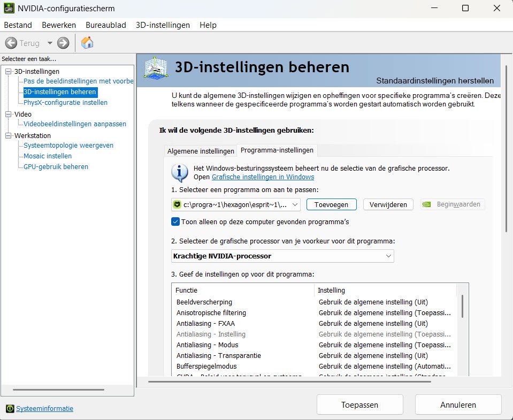
Task: Click the info bubble icon
Action: (180, 173)
